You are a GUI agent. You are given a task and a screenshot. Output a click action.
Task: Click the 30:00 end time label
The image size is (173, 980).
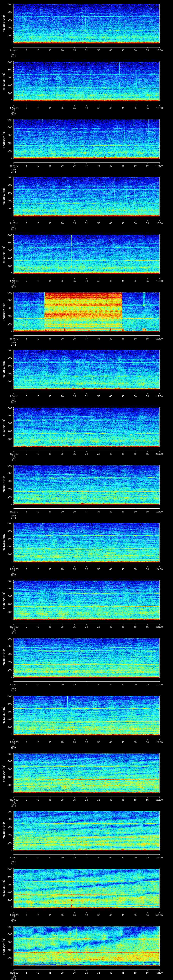coord(160,915)
